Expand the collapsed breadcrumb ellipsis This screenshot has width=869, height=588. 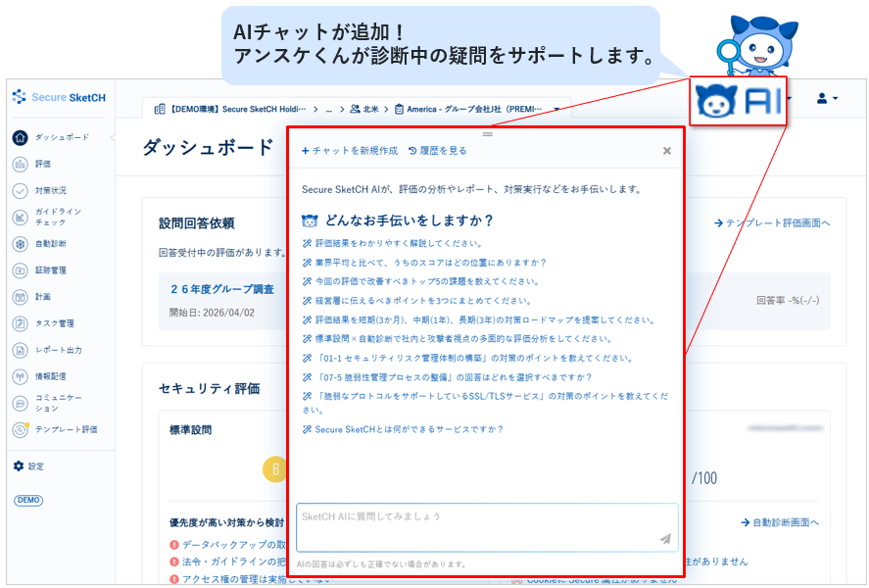point(329,109)
